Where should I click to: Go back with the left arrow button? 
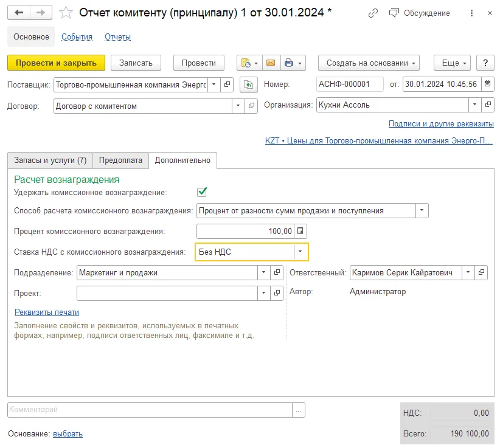(x=19, y=13)
